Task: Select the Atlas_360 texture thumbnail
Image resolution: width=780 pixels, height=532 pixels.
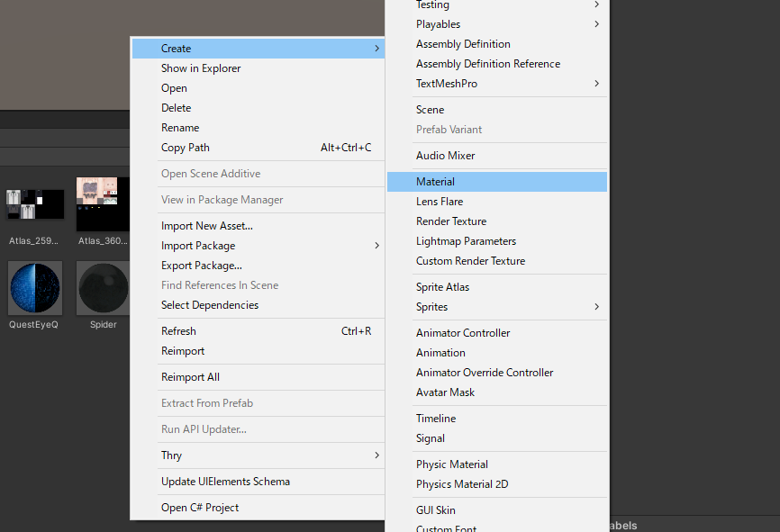Action: coord(103,203)
